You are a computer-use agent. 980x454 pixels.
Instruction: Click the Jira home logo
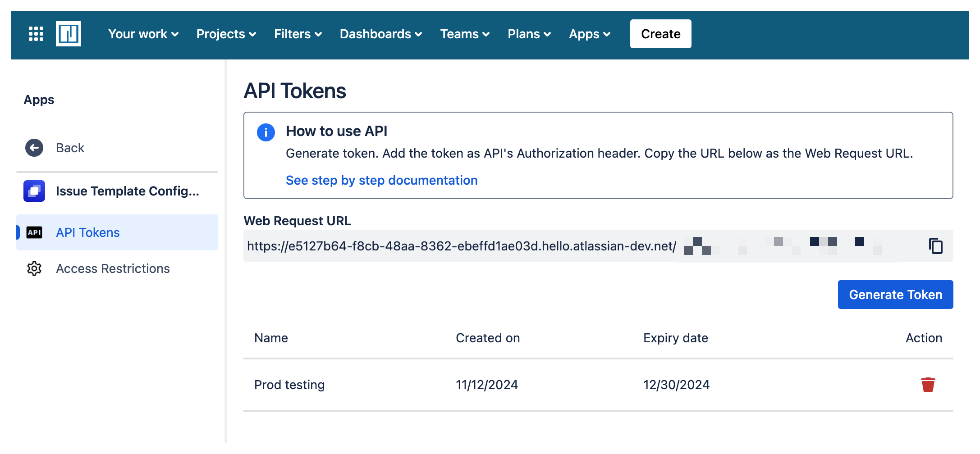[x=69, y=33]
